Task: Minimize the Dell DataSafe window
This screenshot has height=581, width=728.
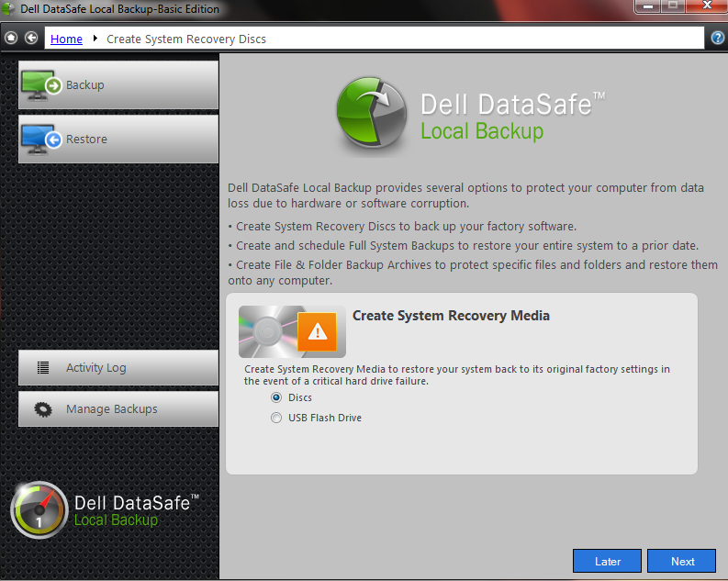Action: (x=648, y=6)
